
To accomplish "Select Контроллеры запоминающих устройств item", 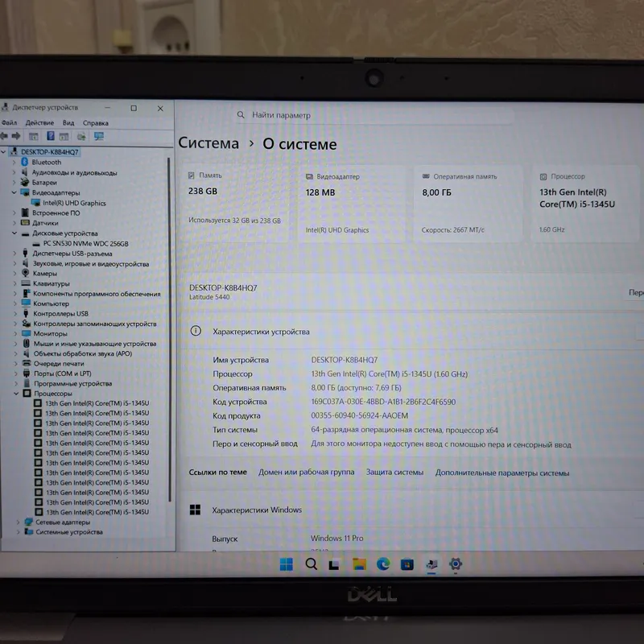I will (95, 324).
